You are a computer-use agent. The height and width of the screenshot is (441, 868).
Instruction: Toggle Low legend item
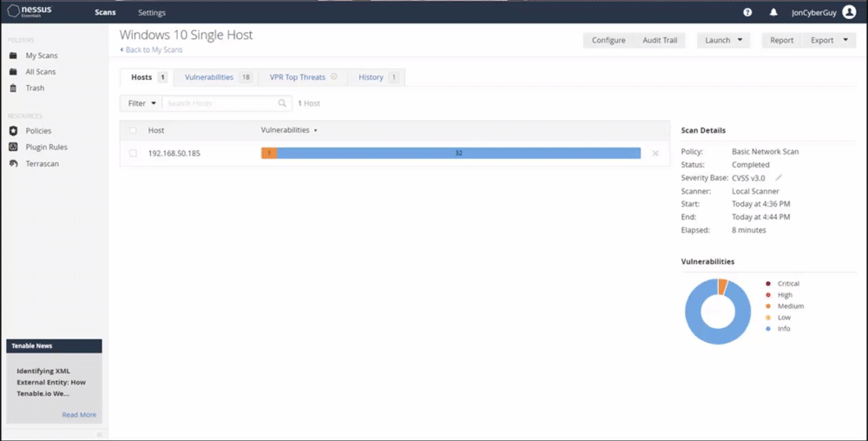778,318
